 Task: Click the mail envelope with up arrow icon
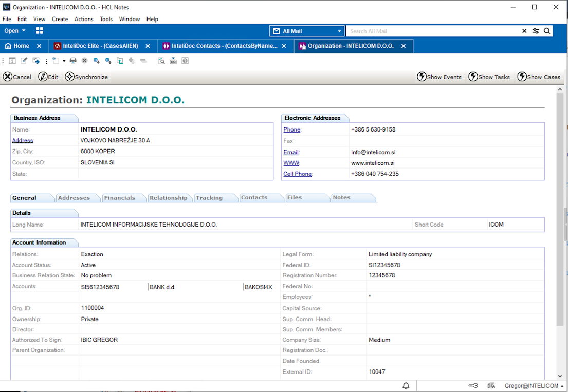108,61
